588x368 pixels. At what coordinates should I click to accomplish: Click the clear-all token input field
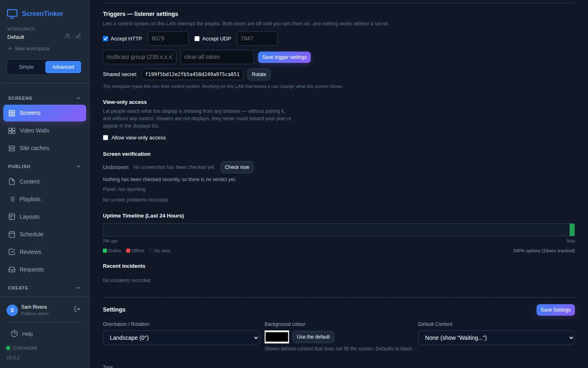(x=217, y=57)
